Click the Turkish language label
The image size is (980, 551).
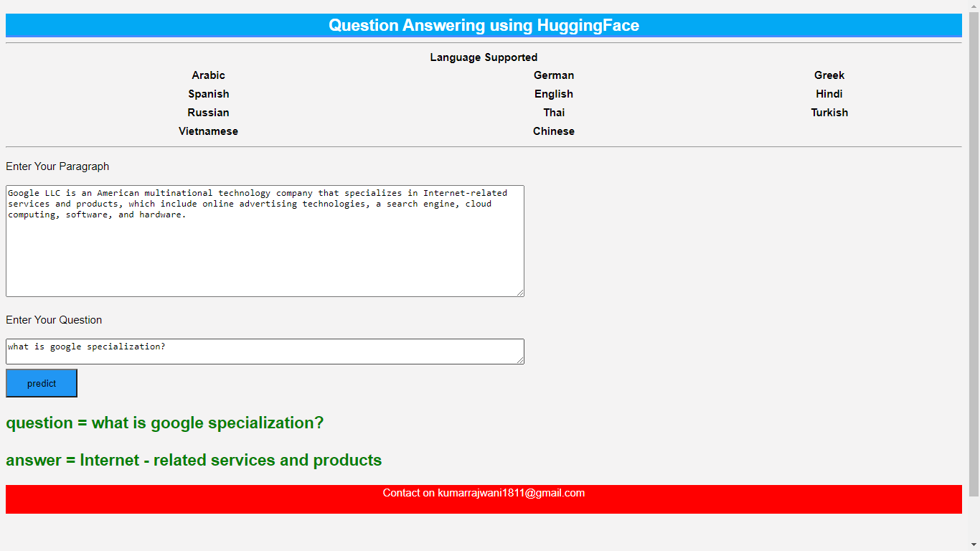[829, 113]
